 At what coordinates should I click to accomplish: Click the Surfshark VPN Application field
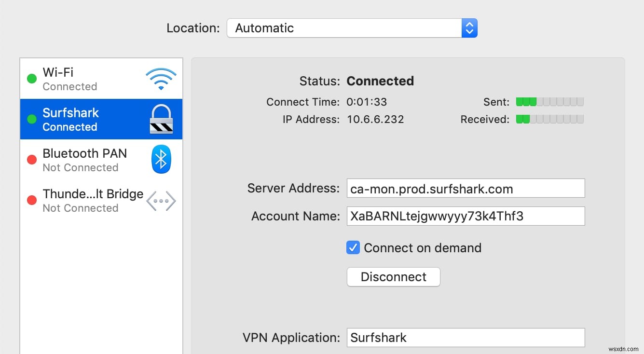coord(465,337)
